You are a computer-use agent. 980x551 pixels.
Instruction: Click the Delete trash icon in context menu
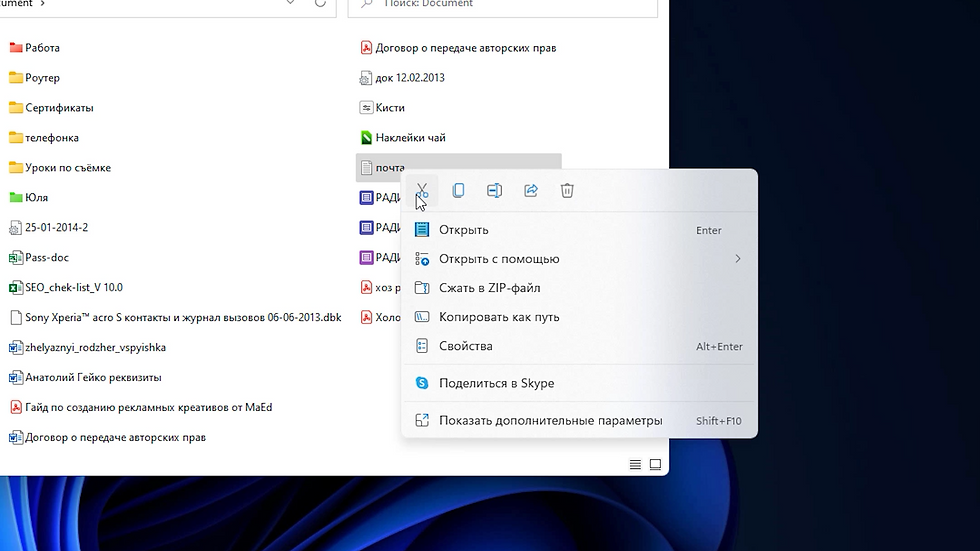[x=567, y=190]
